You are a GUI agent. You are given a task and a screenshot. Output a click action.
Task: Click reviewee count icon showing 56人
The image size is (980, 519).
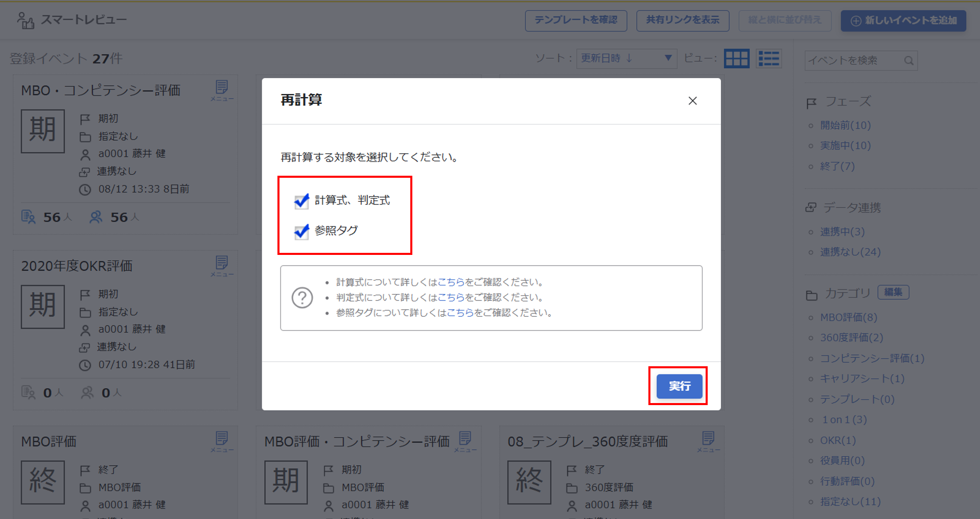coord(29,217)
